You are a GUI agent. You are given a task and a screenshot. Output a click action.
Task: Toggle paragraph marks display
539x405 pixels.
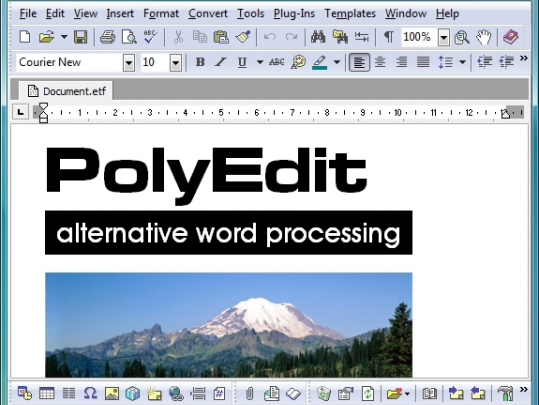pyautogui.click(x=388, y=37)
